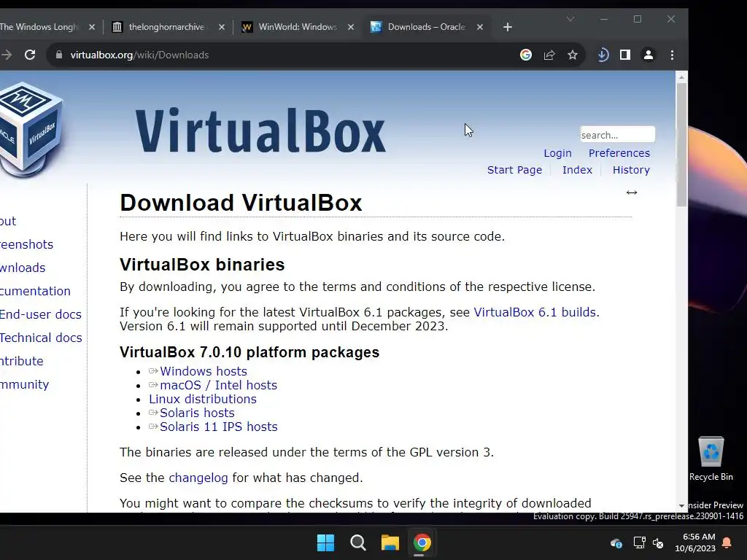Open the Windows Start button
This screenshot has width=747, height=560.
326,542
